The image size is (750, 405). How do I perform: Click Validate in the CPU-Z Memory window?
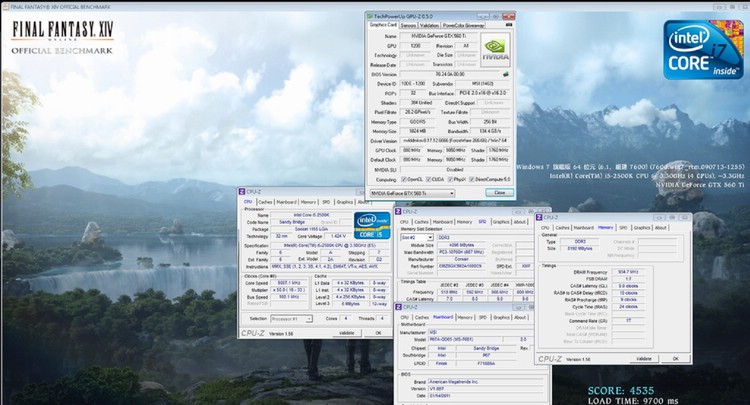(x=644, y=358)
